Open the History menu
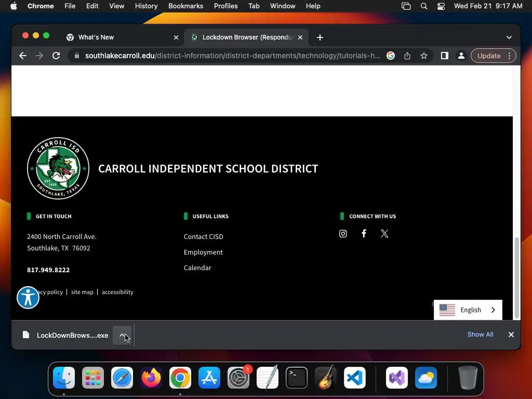Image resolution: width=532 pixels, height=399 pixels. coord(146,6)
